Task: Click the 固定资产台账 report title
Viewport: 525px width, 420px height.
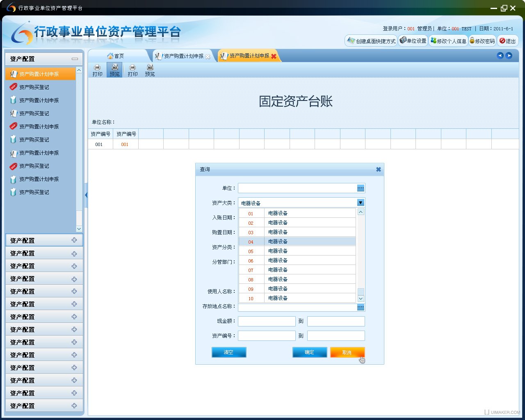Action: pos(296,101)
